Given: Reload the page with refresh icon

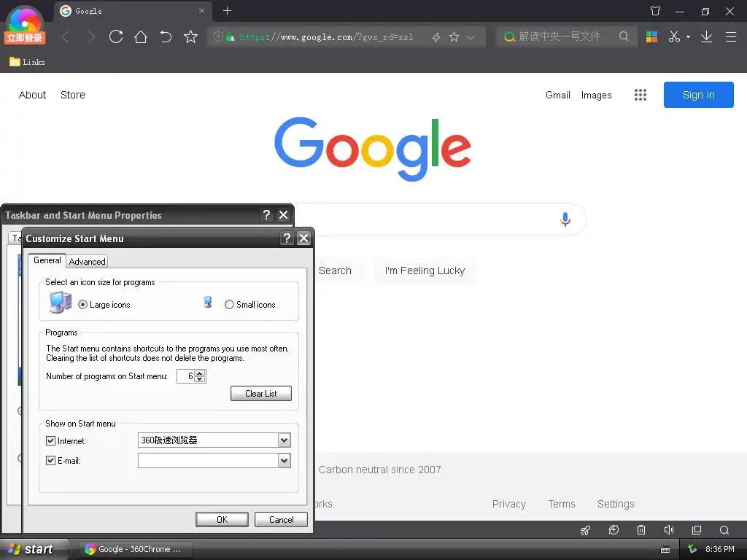Looking at the screenshot, I should click(x=116, y=36).
